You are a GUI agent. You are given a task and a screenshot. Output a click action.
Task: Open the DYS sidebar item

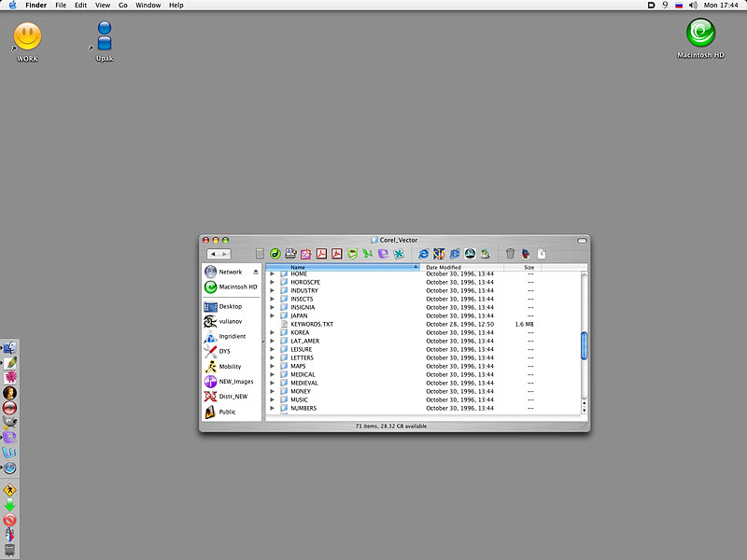pyautogui.click(x=218, y=352)
